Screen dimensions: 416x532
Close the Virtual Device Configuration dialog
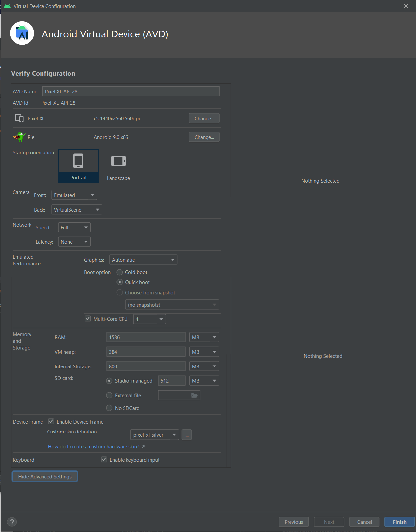click(406, 6)
